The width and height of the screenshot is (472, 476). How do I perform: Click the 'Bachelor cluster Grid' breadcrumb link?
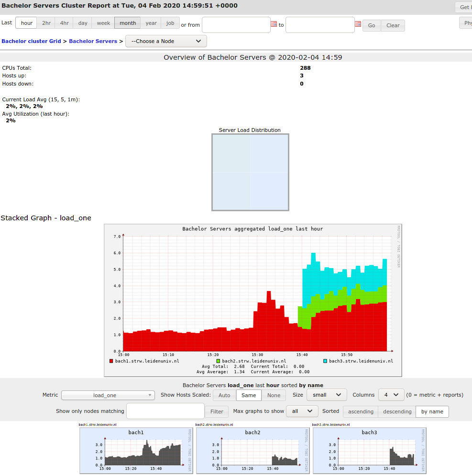click(31, 41)
